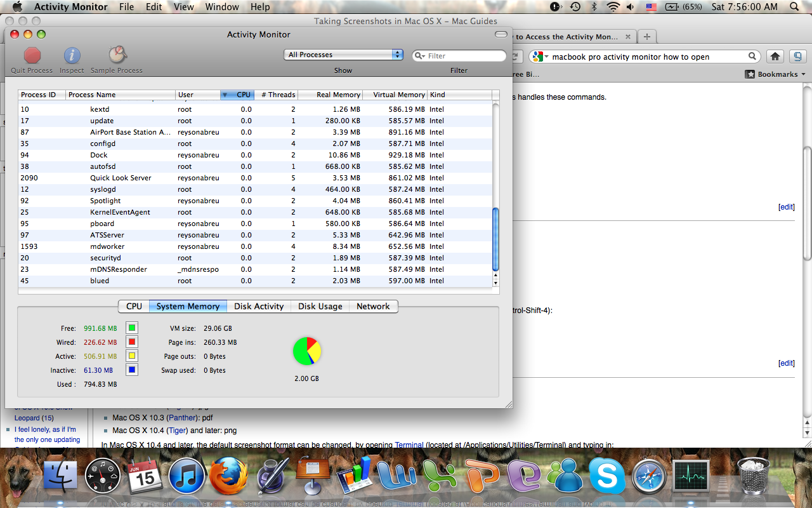Follow the Panther link in Firefox
Image resolution: width=812 pixels, height=508 pixels.
point(182,418)
